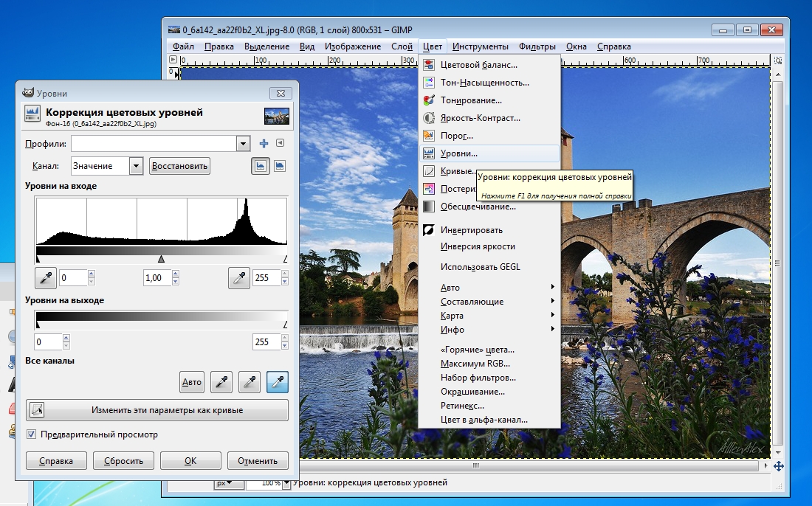Click the plus icon next to Профили
Viewport: 812px width, 506px height.
click(x=264, y=143)
